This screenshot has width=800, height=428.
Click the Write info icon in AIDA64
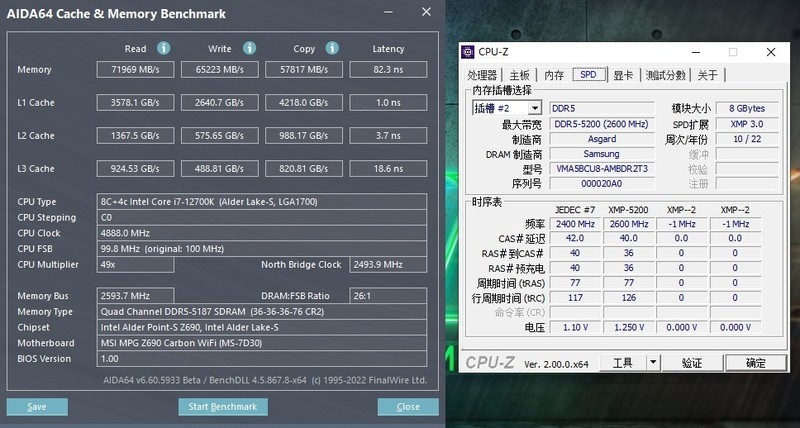[x=249, y=48]
